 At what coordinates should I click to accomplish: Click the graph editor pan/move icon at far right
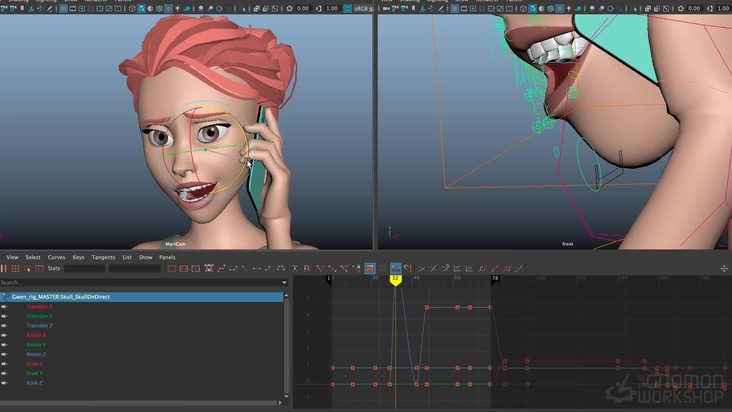724,269
